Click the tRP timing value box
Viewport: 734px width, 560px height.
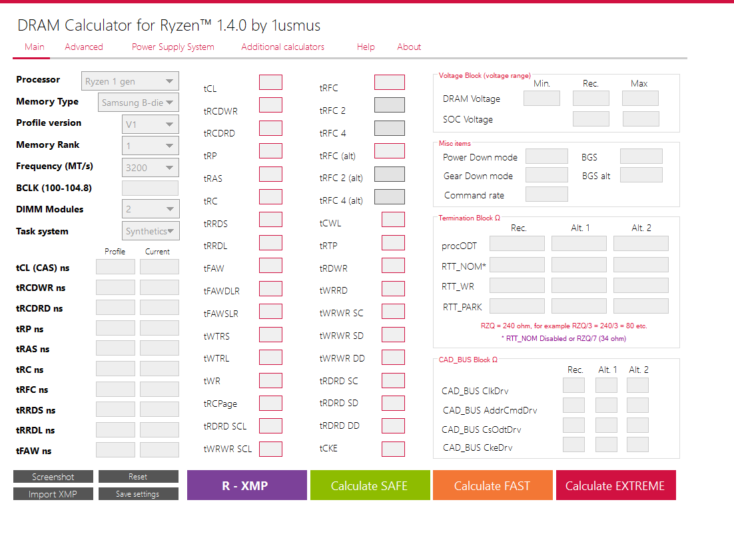pos(270,150)
